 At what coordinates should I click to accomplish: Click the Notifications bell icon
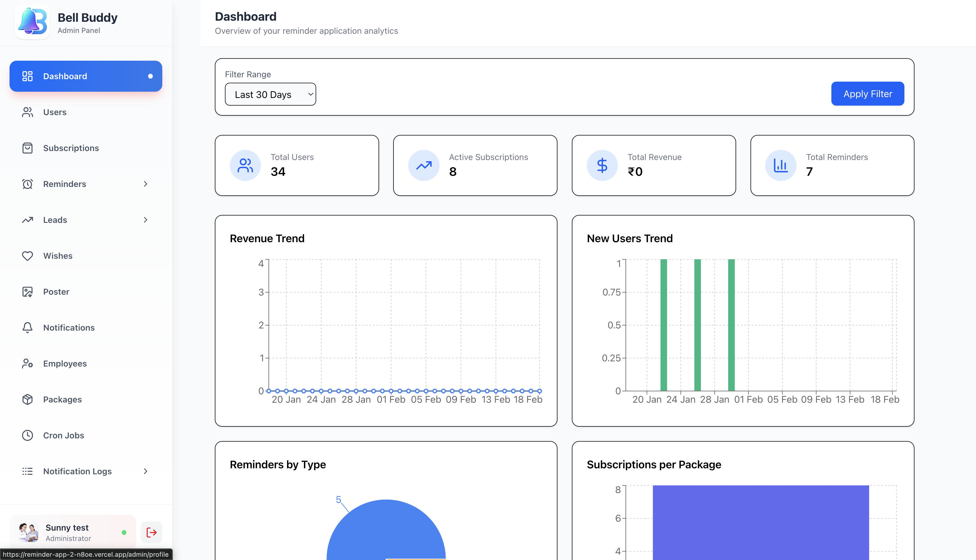click(27, 327)
